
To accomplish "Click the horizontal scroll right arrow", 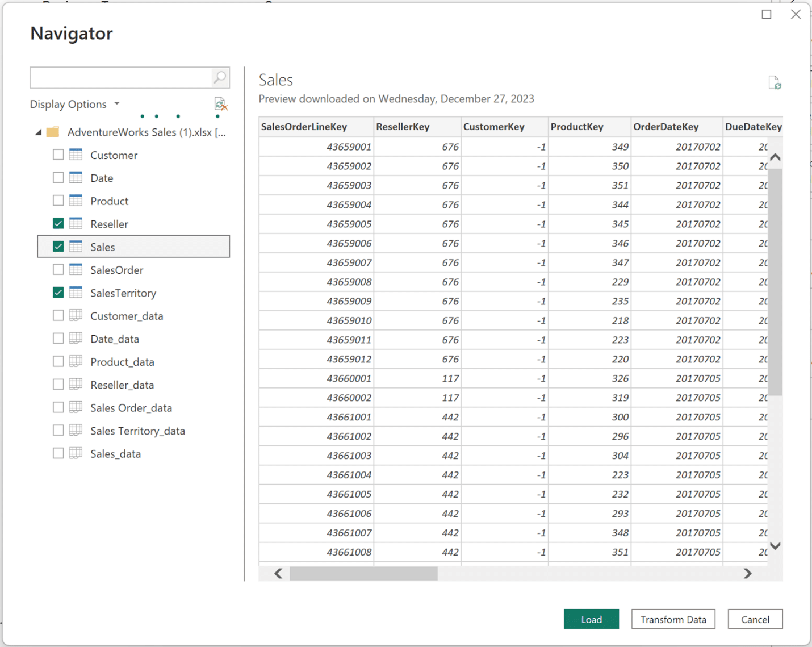I will point(747,574).
